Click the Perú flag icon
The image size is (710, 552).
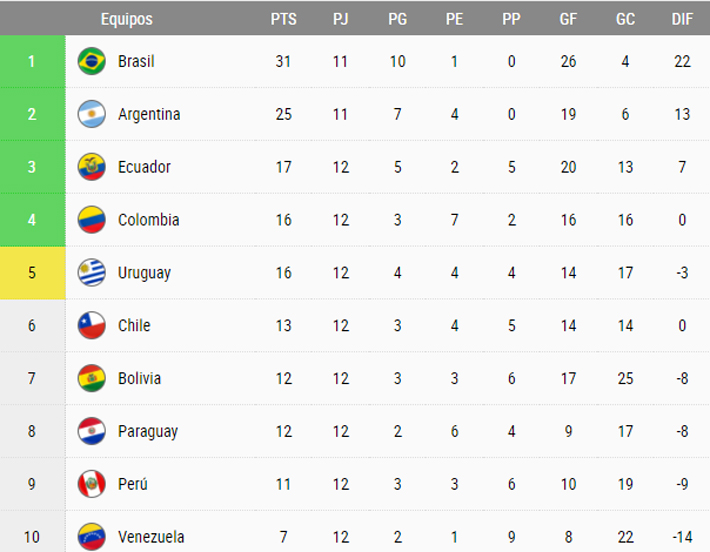coord(91,484)
